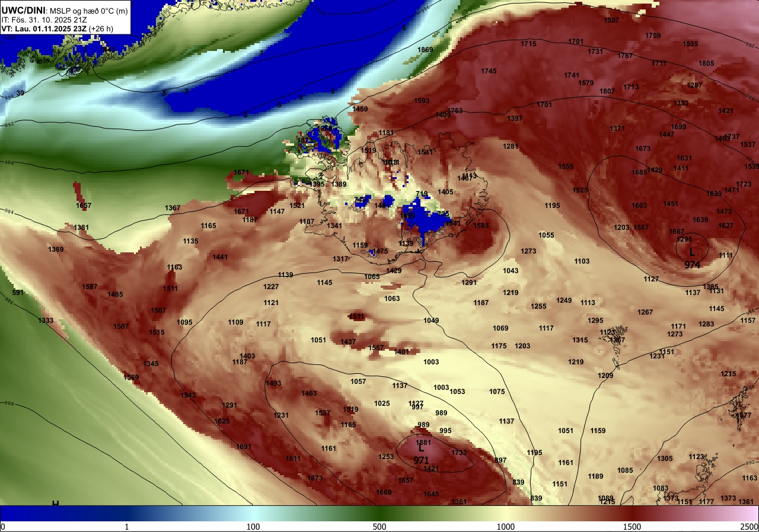This screenshot has width=759, height=532.
Task: Click the 1109 height value
Action: click(x=235, y=322)
